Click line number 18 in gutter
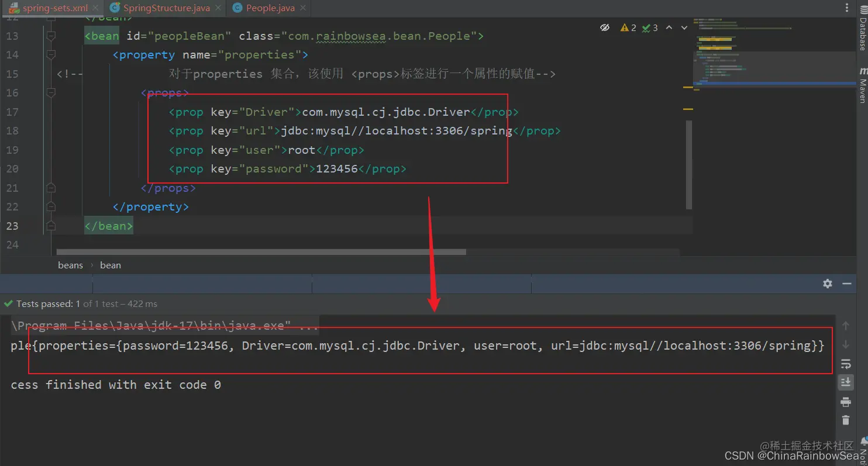This screenshot has height=466, width=868. pyautogui.click(x=12, y=131)
